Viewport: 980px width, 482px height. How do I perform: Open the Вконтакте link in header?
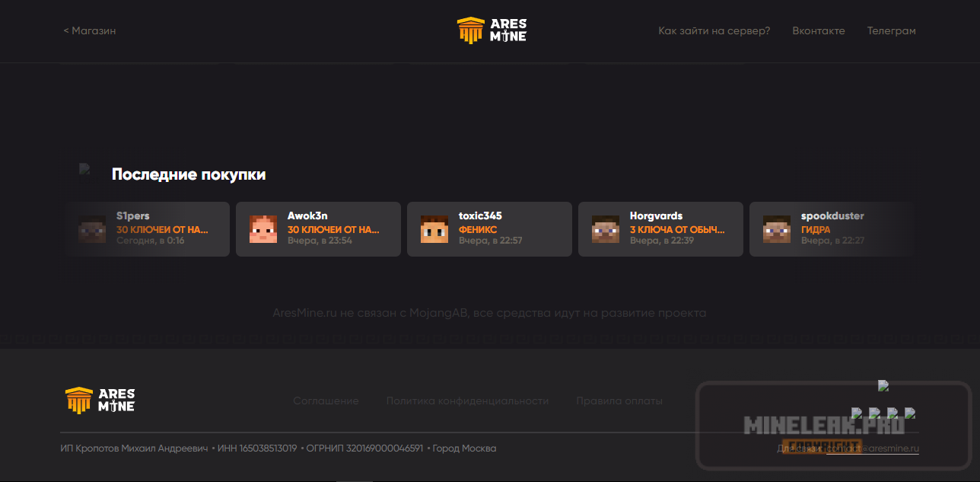[x=818, y=31]
